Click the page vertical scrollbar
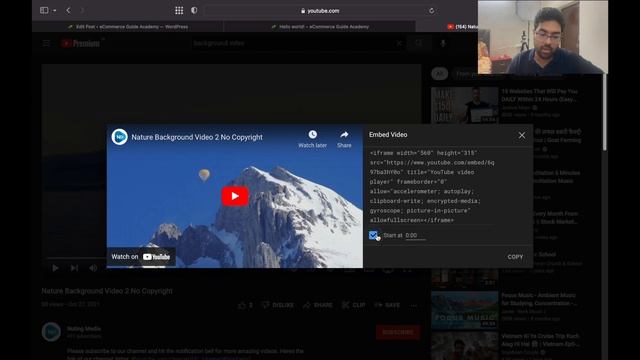Image resolution: width=640 pixels, height=360 pixels. pyautogui.click(x=605, y=112)
